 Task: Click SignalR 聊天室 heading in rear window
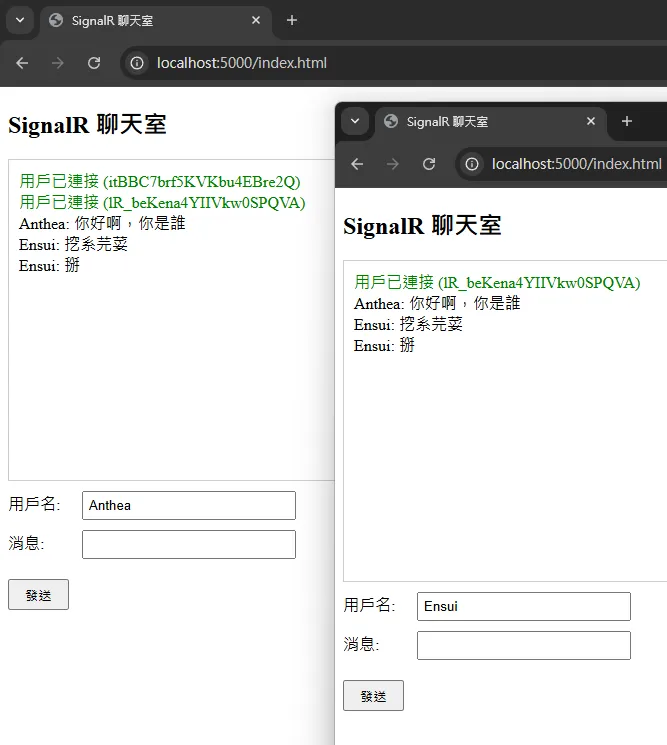[87, 125]
